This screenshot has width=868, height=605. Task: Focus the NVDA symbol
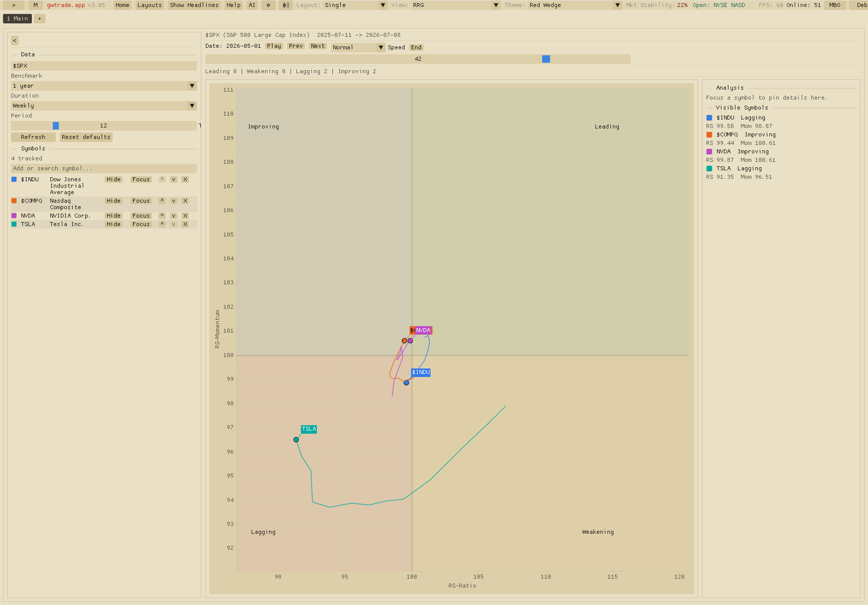141,216
